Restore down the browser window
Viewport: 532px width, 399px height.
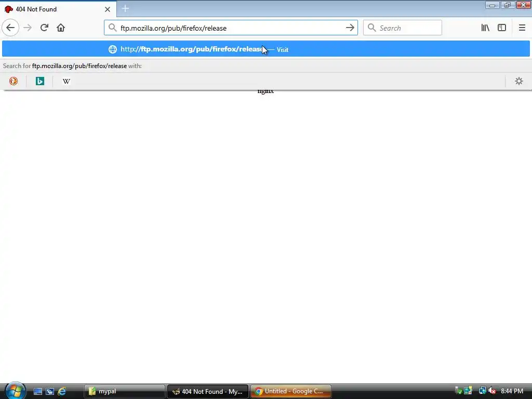click(x=508, y=5)
